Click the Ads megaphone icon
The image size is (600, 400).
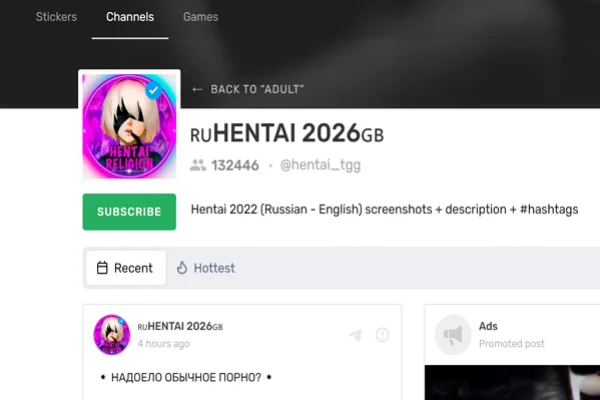[453, 335]
